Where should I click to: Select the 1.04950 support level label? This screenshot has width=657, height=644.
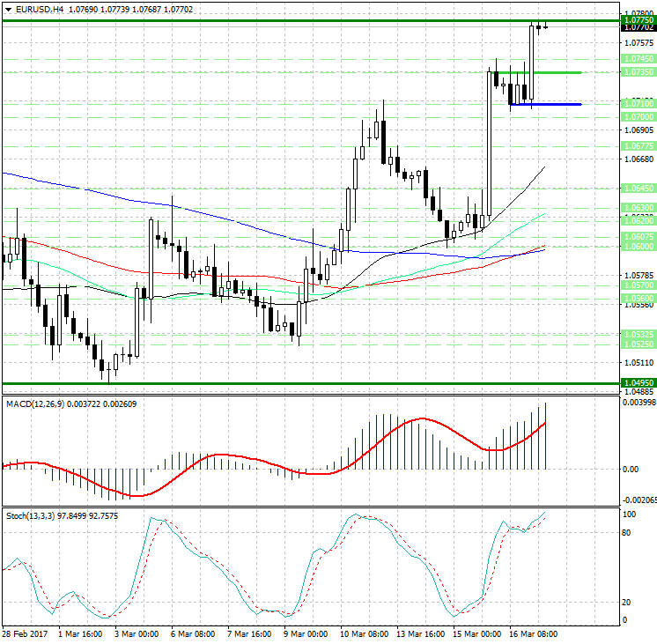pos(639,383)
